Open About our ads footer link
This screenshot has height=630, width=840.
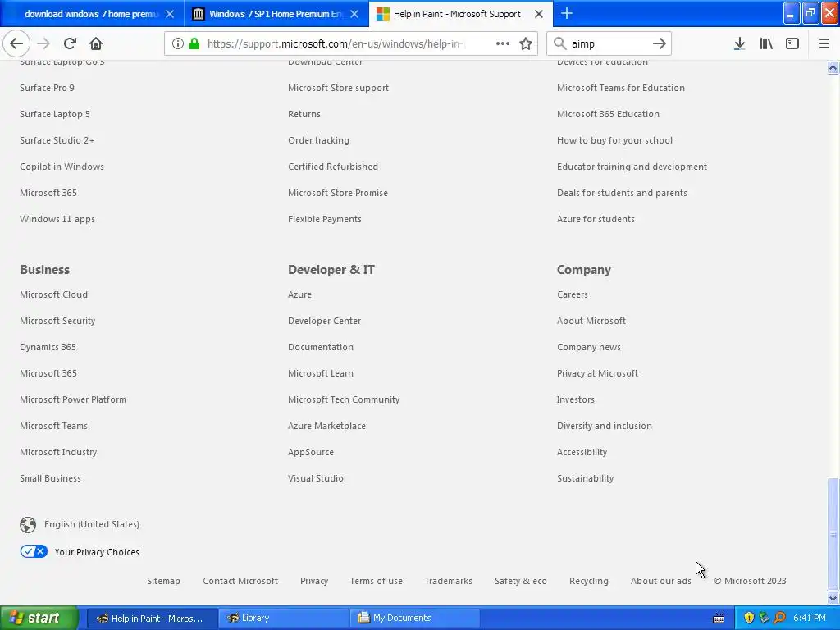tap(661, 581)
